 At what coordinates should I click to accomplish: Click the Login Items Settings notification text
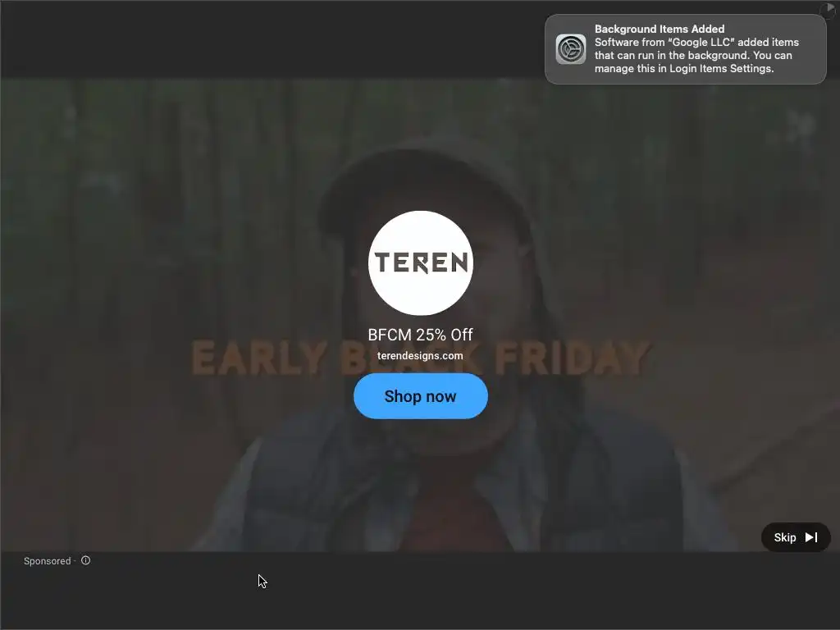[722, 69]
